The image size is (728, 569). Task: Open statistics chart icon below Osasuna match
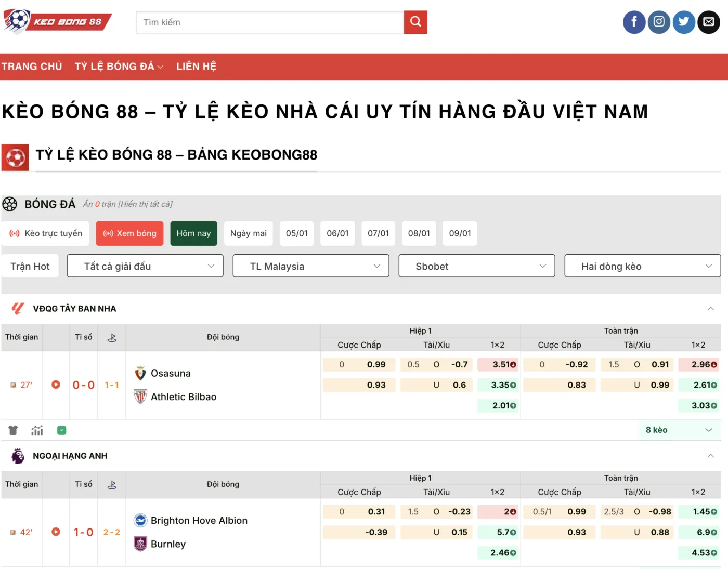pyautogui.click(x=37, y=430)
